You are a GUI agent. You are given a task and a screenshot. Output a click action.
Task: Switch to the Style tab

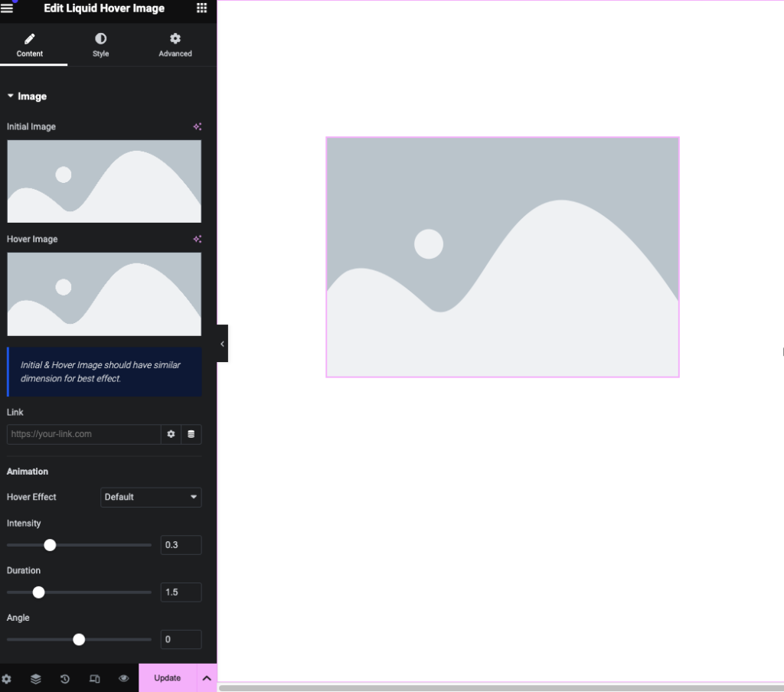[100, 45]
